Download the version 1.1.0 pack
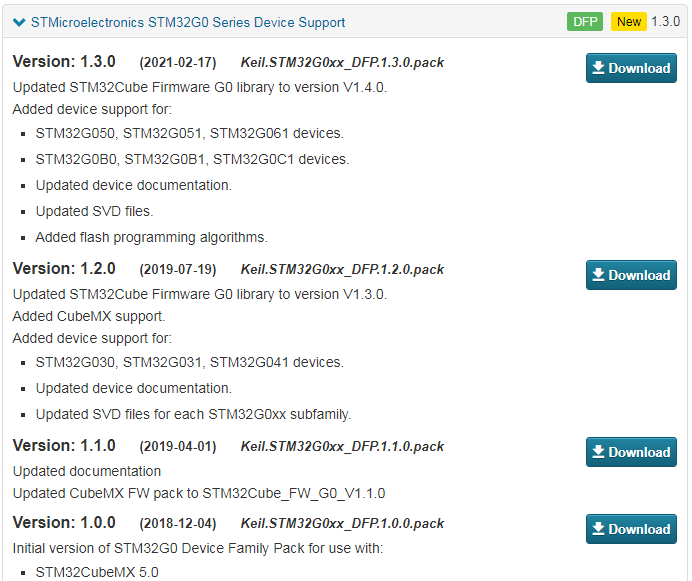The width and height of the screenshot is (692, 581). [631, 452]
